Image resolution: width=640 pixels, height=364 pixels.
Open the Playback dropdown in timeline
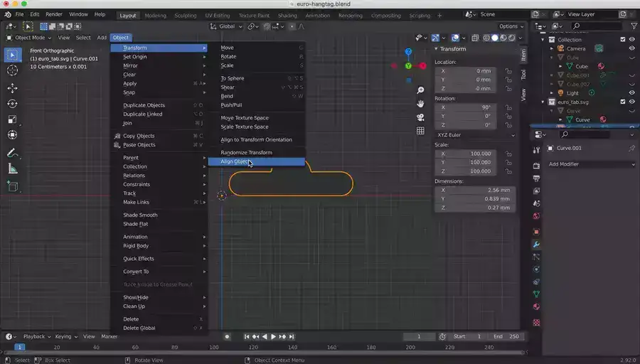[37, 337]
